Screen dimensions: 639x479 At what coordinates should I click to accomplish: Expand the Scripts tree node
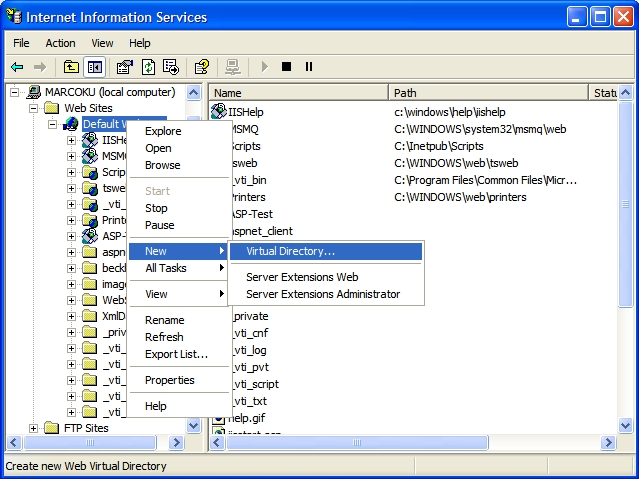pyautogui.click(x=71, y=172)
